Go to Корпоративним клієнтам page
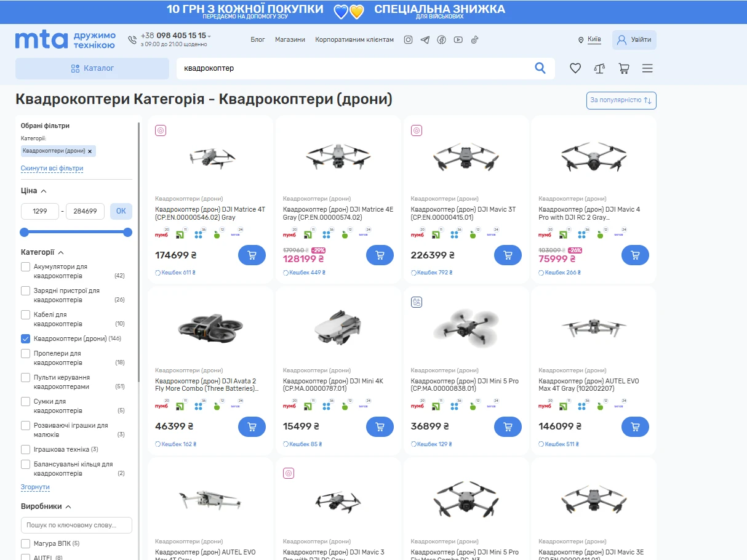 point(354,40)
